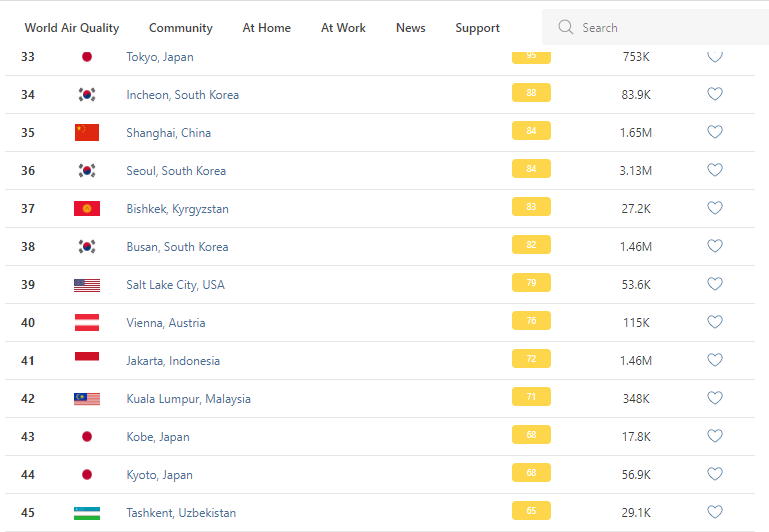Viewport: 769px width, 532px height.
Task: Toggle favorite heart for Seoul, South Korea
Action: pyautogui.click(x=715, y=170)
